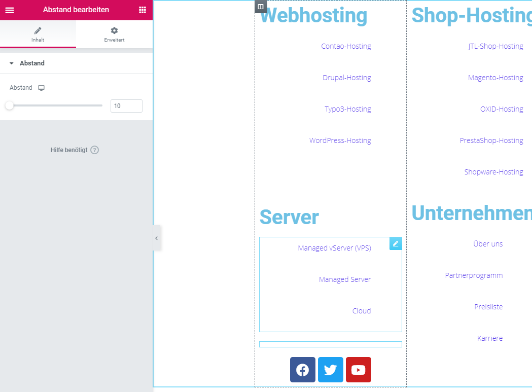Screen dimensions: 532x392
Task: Switch to the Erweitert tab
Action: [x=114, y=34]
